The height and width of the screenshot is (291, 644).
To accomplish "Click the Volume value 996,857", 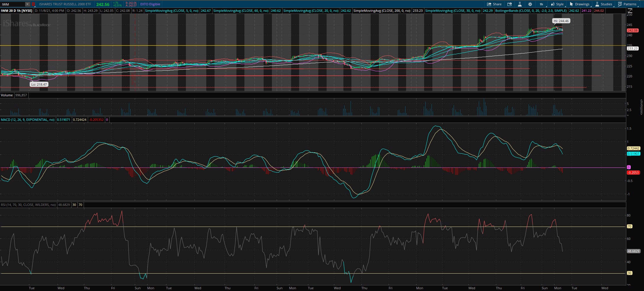I will tap(21, 95).
